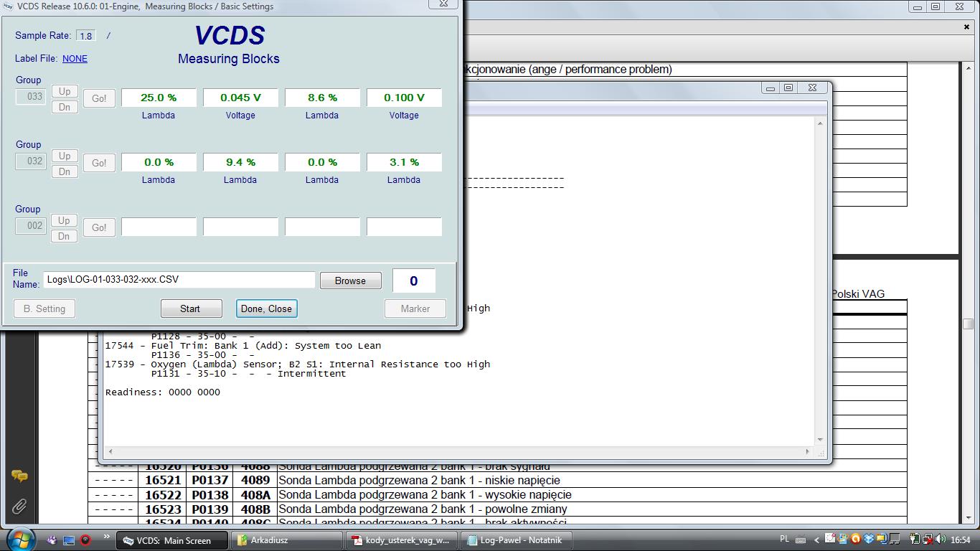The width and height of the screenshot is (980, 551).
Task: Click the orange circular tray icon
Action: point(855,540)
